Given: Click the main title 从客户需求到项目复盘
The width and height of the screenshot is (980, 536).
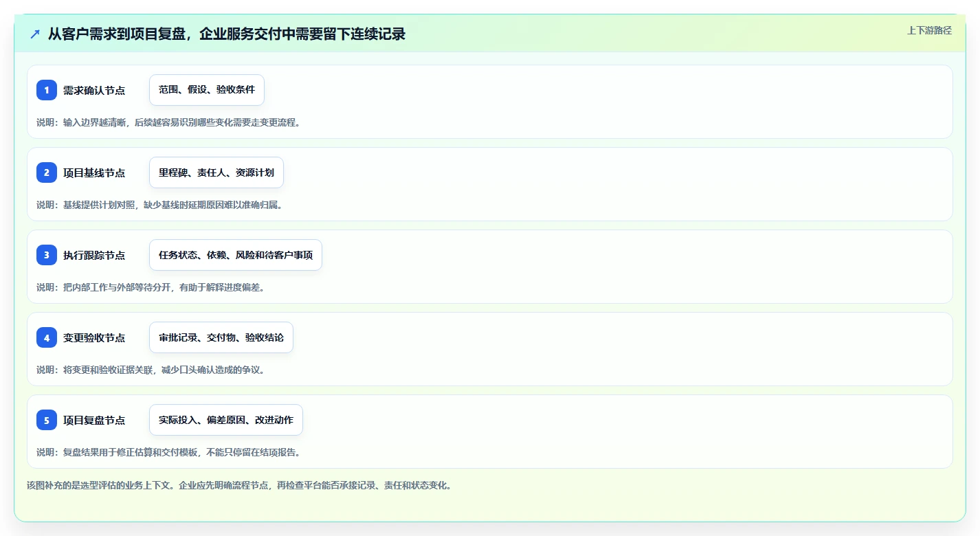Looking at the screenshot, I should 227,34.
